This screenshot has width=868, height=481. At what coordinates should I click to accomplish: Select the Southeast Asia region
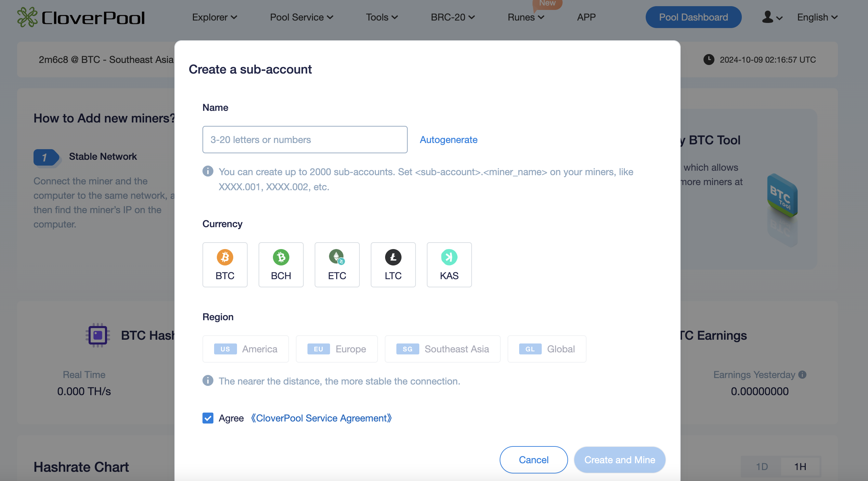443,349
